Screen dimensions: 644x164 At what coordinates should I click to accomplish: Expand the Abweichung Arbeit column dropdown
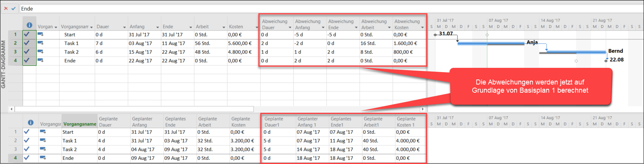click(x=389, y=28)
